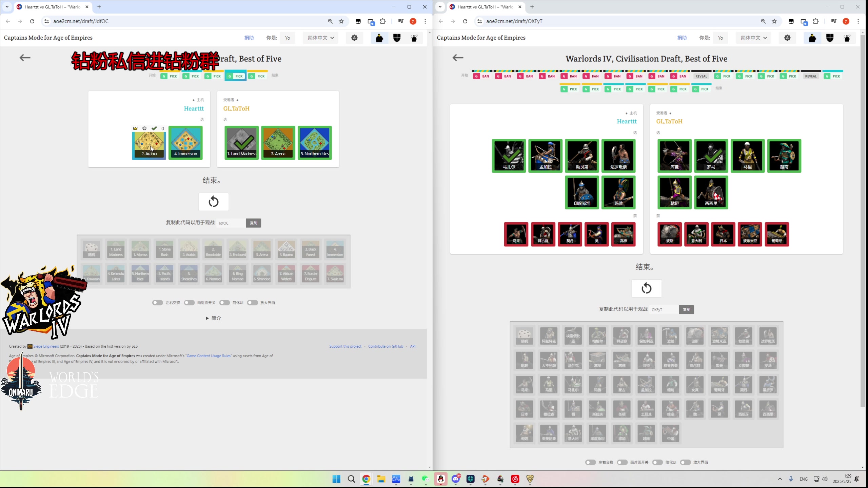The image size is (868, 488).
Task: Click 复制 button next to JdfOC code
Action: 253,223
